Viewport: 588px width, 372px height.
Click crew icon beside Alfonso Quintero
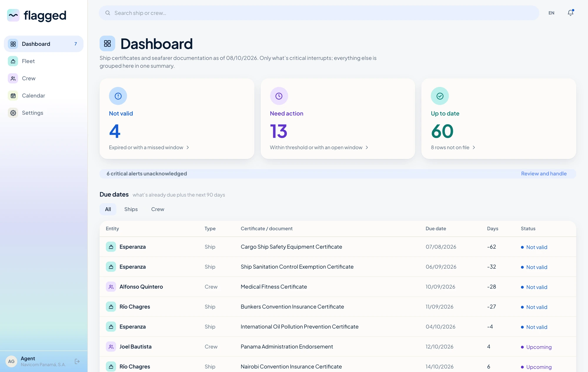(111, 287)
